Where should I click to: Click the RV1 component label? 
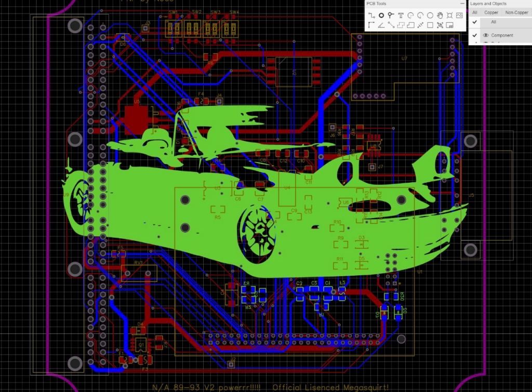[138, 263]
